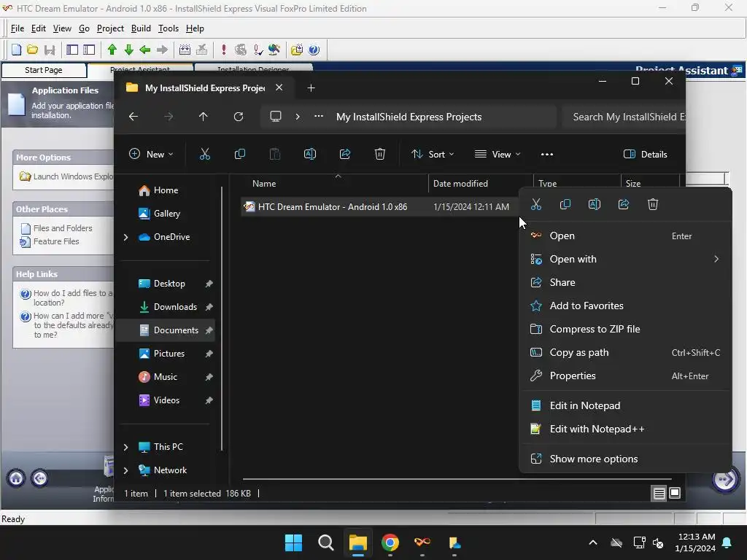This screenshot has width=747, height=560.
Task: Click the green Up arrow in InstallShield toolbar
Action: point(112,50)
